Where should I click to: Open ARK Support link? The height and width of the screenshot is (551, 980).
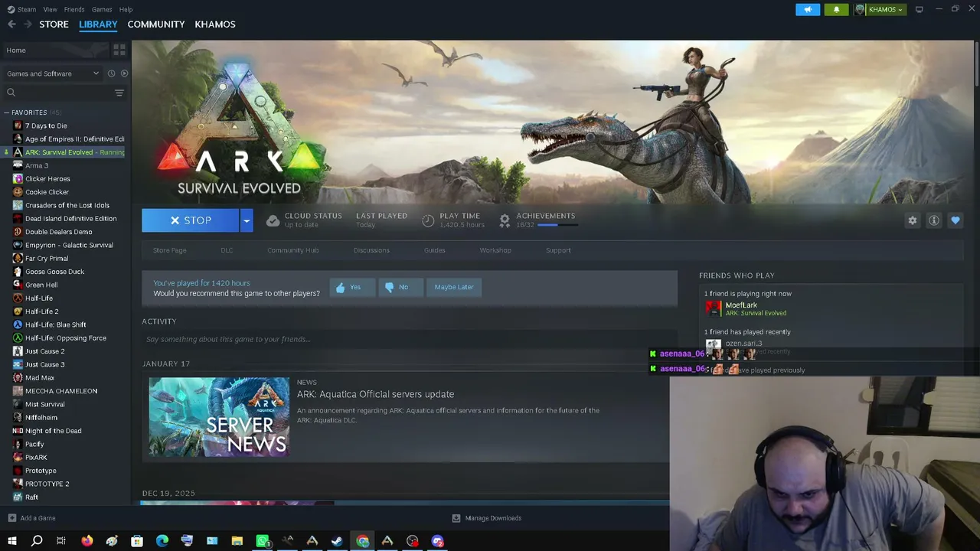(x=558, y=250)
